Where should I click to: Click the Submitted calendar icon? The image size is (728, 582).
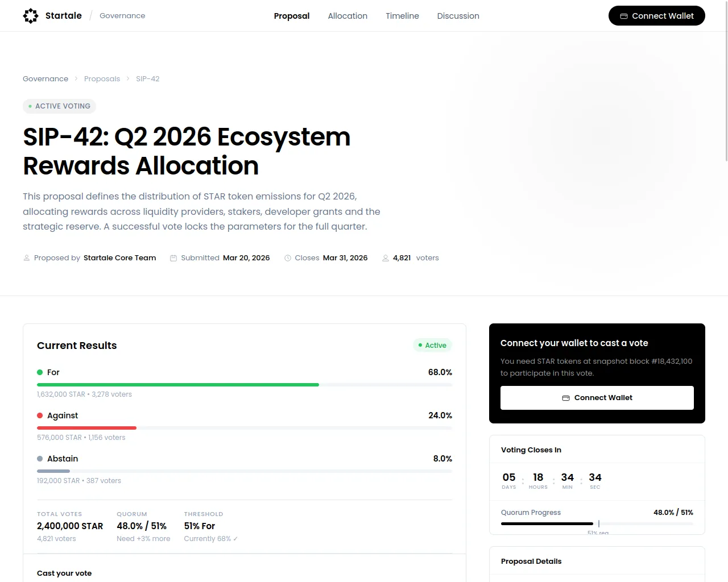173,258
